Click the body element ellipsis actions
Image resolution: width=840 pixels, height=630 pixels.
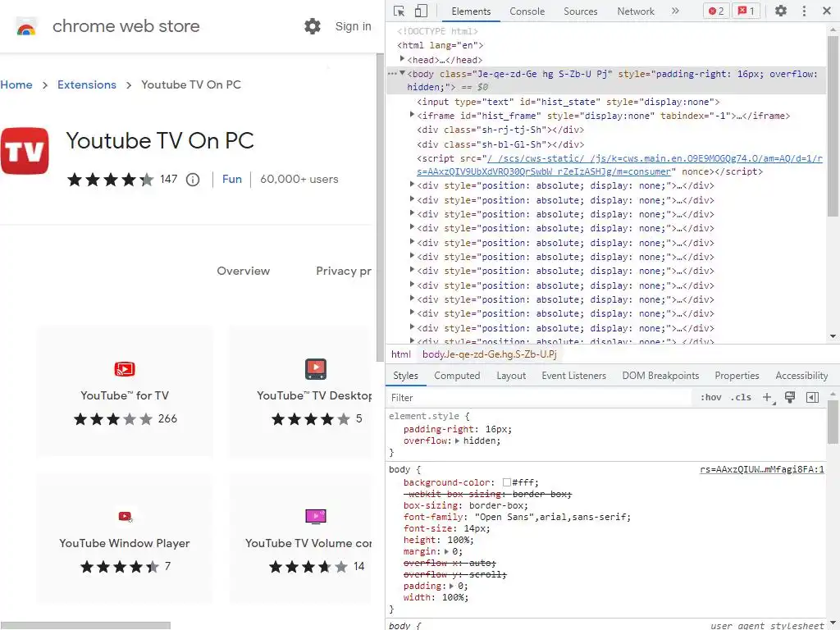[x=392, y=73]
